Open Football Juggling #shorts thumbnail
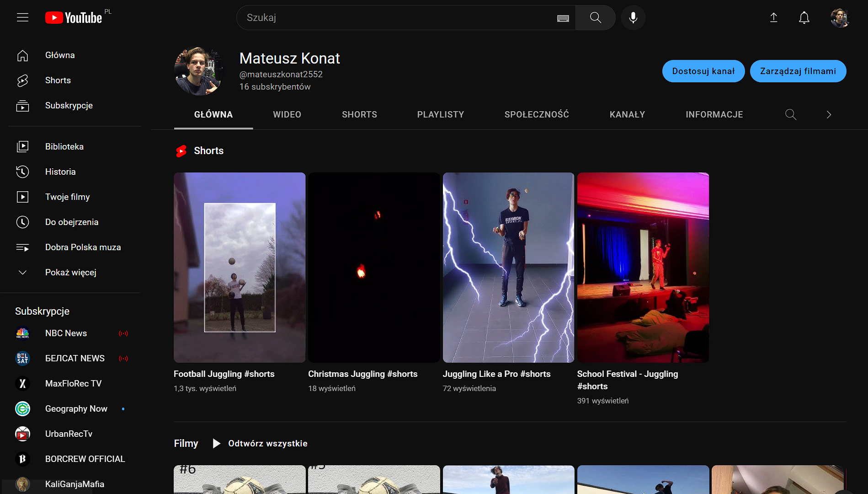The height and width of the screenshot is (494, 868). [x=240, y=268]
